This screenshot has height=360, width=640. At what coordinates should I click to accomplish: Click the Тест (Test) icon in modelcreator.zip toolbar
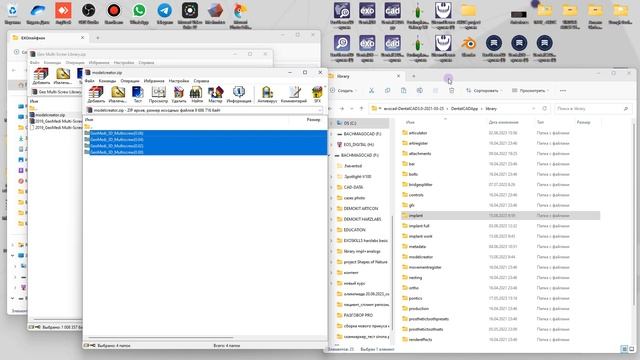[x=138, y=94]
